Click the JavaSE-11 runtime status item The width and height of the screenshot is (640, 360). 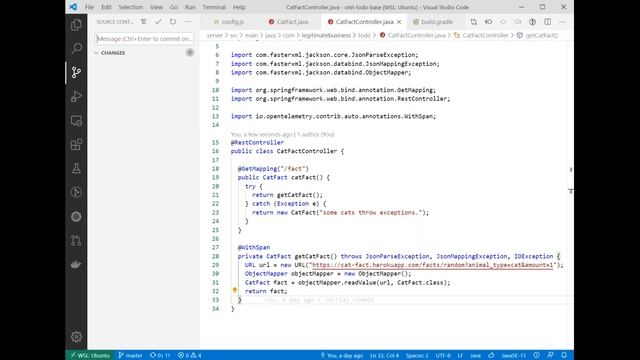(513, 355)
